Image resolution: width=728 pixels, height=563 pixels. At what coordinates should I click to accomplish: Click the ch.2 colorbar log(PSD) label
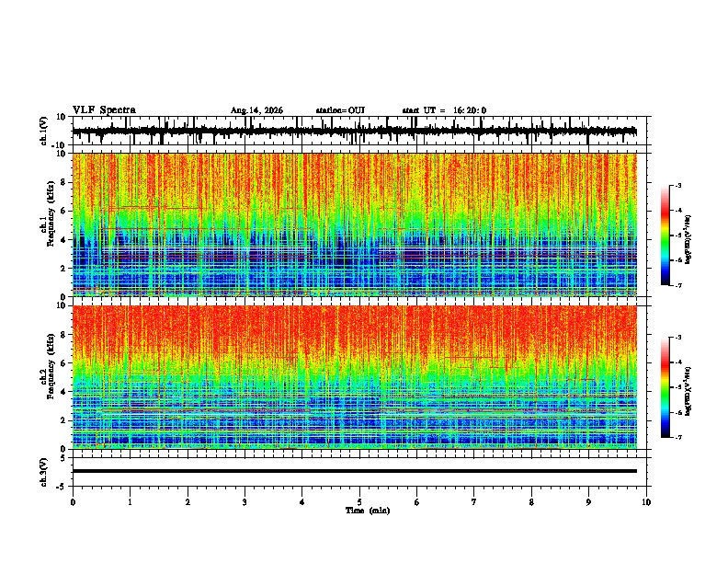[x=688, y=391]
